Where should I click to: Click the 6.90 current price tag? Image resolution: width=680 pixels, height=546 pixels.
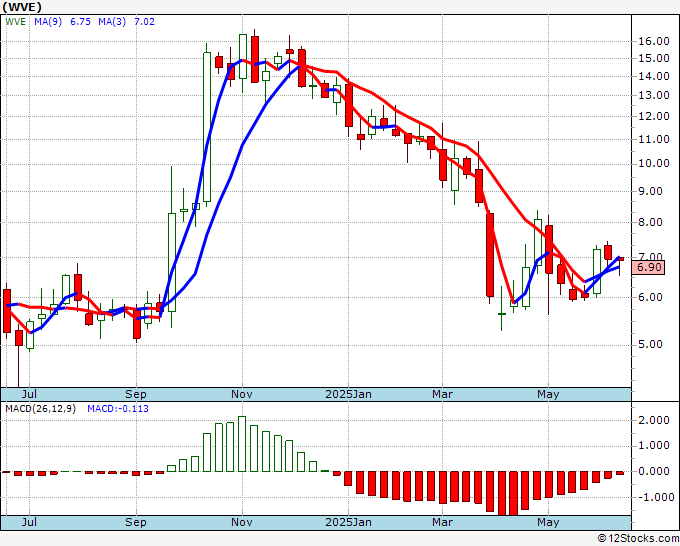coord(649,267)
